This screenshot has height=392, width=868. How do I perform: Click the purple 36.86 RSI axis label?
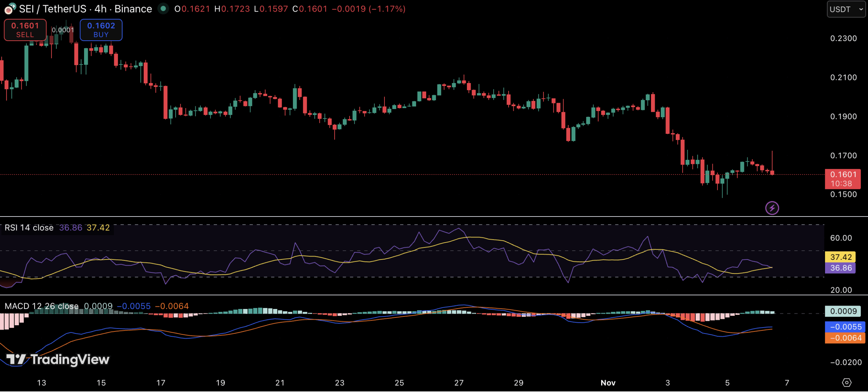click(x=841, y=268)
